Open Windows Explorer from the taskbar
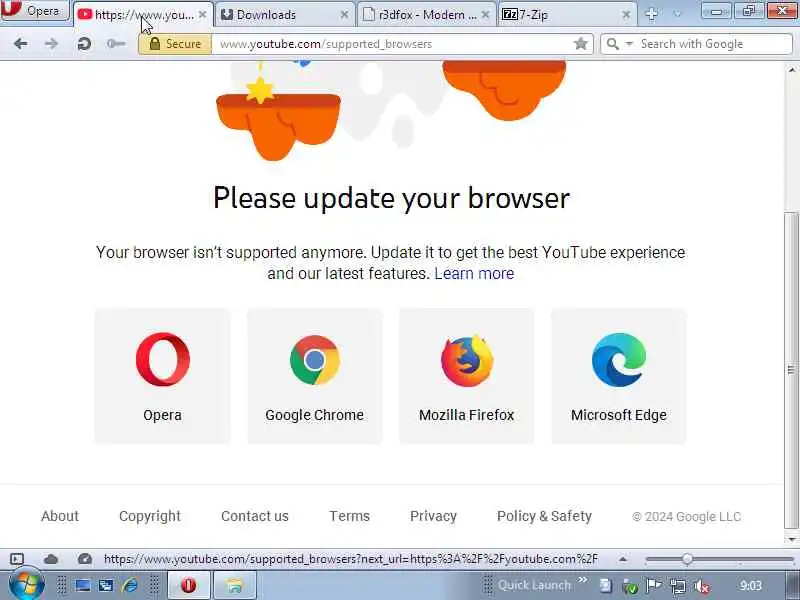 tap(234, 585)
